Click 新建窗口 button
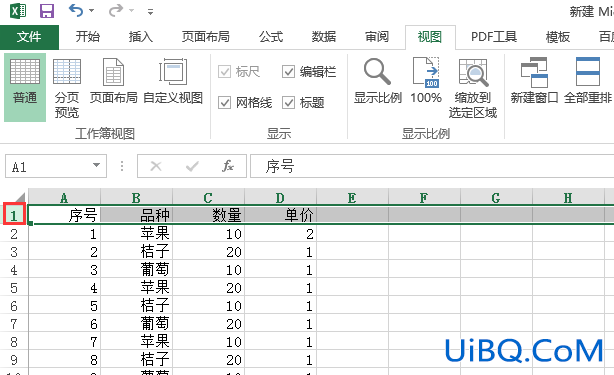 534,81
